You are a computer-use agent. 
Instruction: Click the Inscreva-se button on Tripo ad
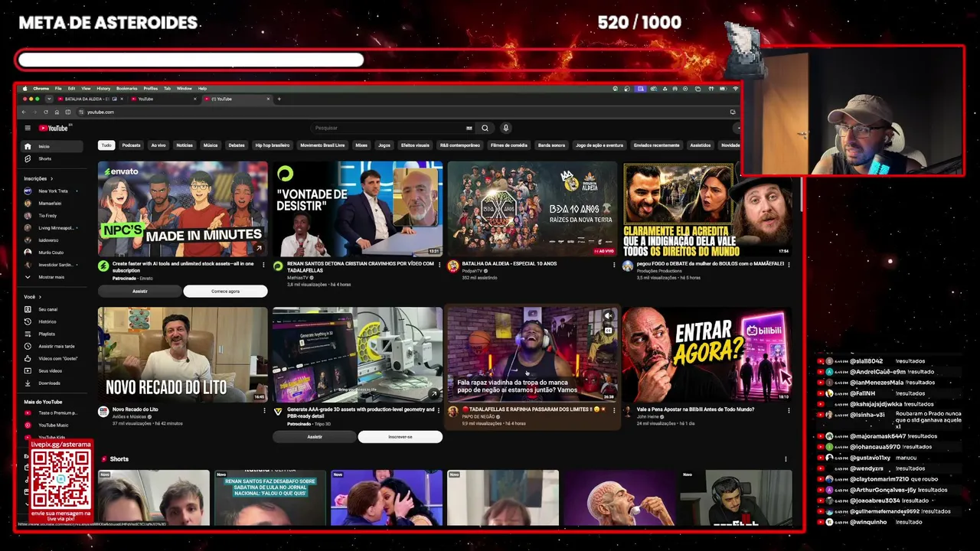tap(400, 437)
